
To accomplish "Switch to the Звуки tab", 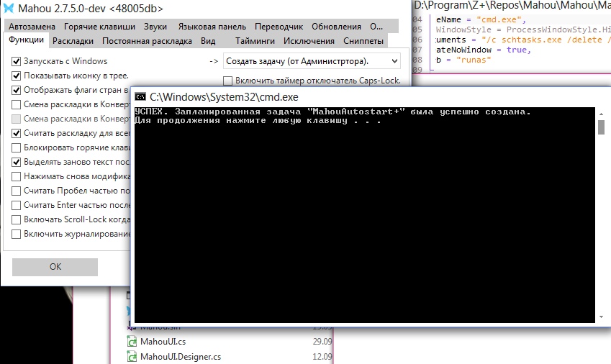I will 155,27.
